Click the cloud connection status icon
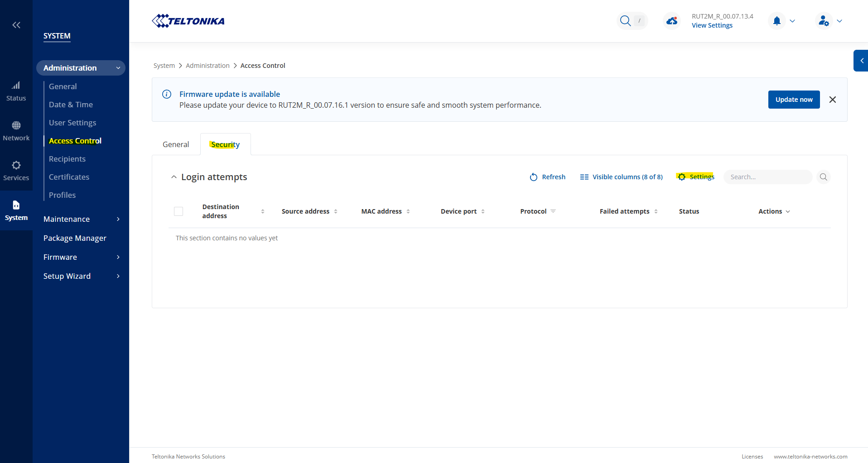 672,21
